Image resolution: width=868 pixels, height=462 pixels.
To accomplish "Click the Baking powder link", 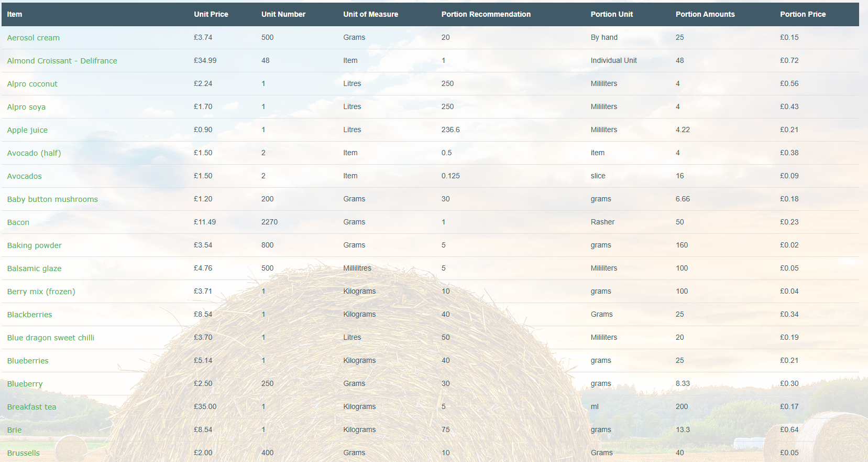I will click(34, 245).
